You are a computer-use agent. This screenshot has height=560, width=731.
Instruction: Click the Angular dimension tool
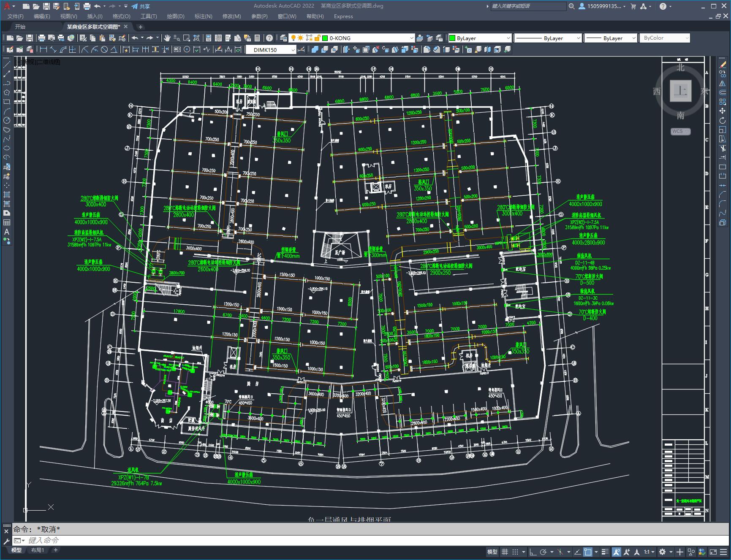(114, 50)
